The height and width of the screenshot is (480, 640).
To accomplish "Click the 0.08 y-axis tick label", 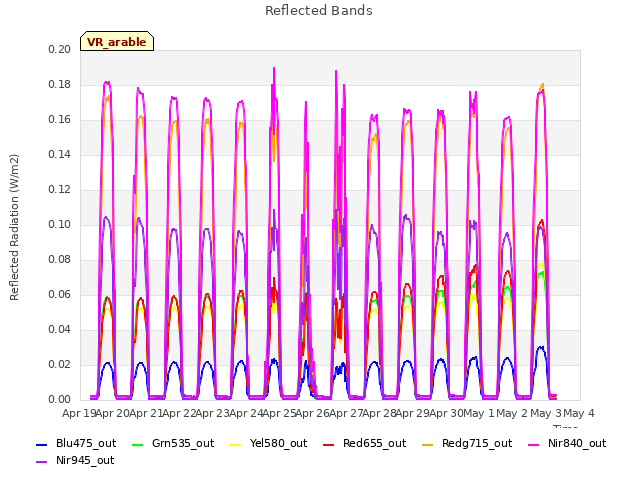I will 59,260.
